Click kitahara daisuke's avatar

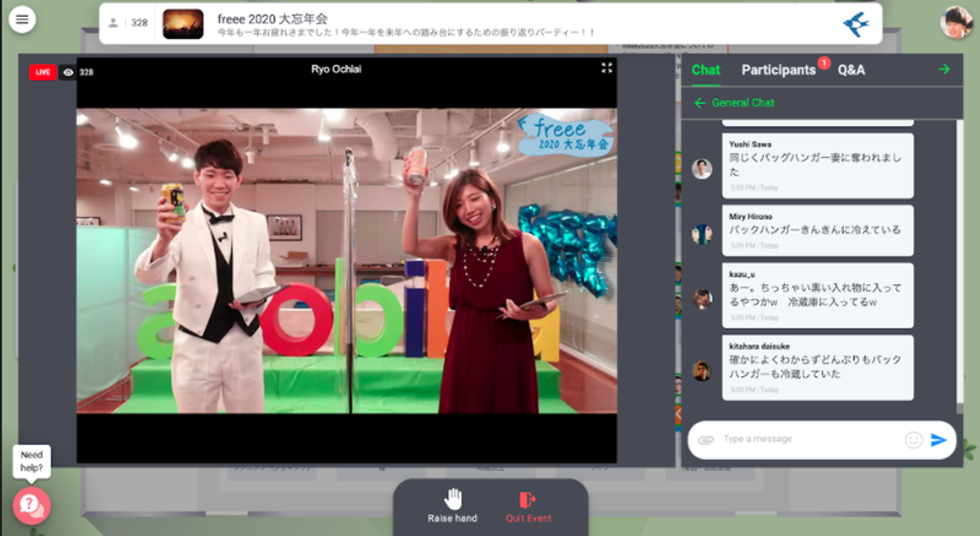(x=702, y=371)
